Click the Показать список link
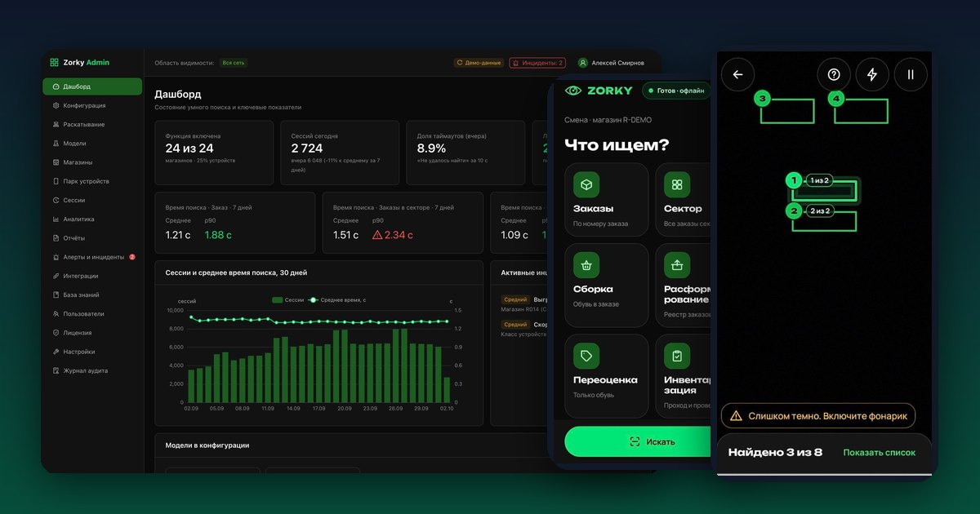The image size is (980, 514). point(879,452)
